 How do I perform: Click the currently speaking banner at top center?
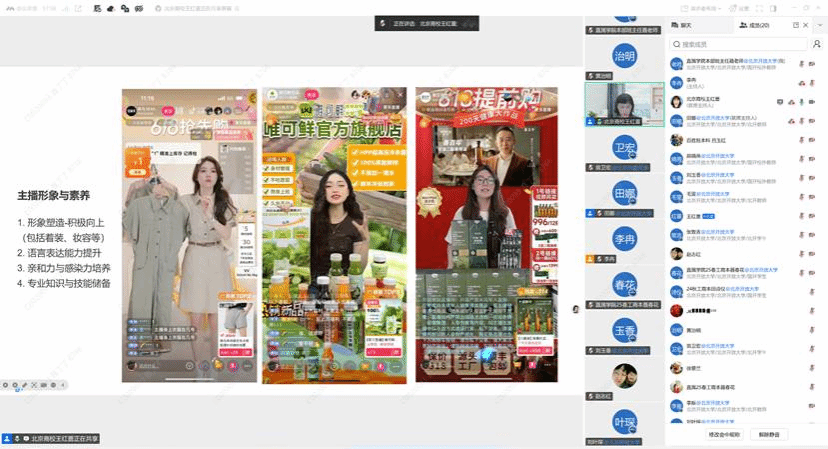point(427,23)
